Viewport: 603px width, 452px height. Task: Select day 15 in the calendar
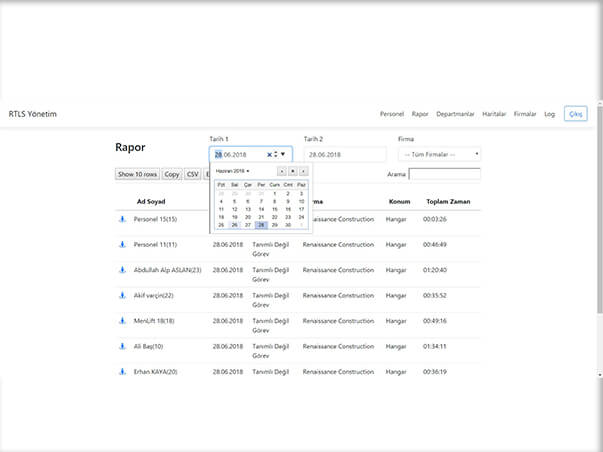275,209
